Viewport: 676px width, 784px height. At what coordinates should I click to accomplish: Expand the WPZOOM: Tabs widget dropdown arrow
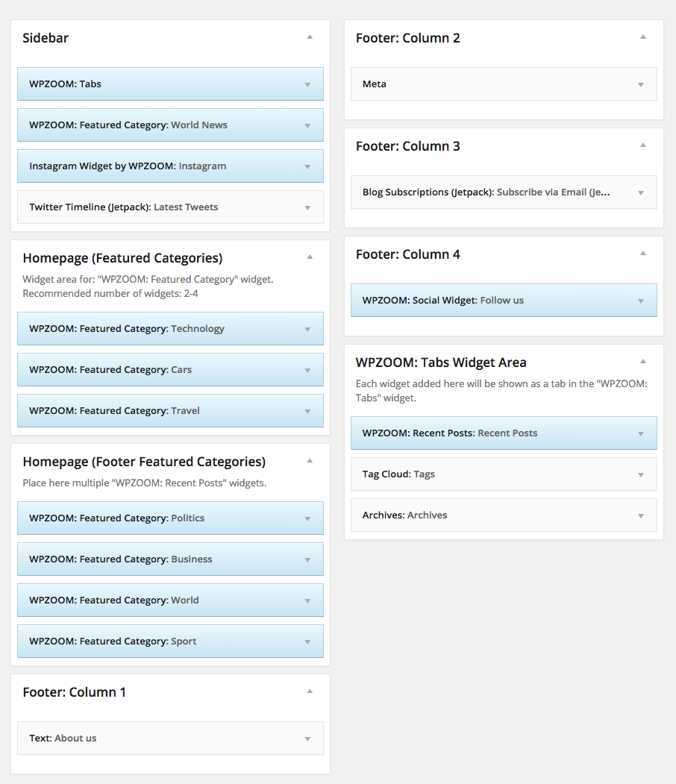click(x=307, y=85)
